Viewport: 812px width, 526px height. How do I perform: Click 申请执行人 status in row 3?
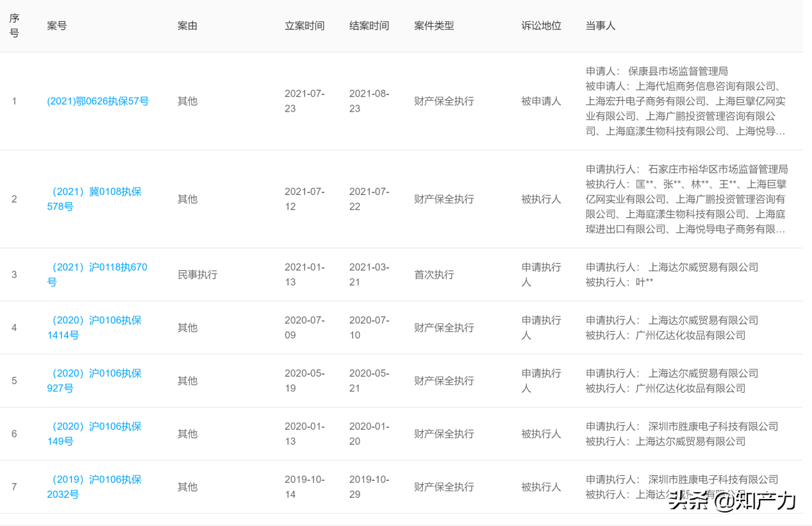pyautogui.click(x=542, y=275)
